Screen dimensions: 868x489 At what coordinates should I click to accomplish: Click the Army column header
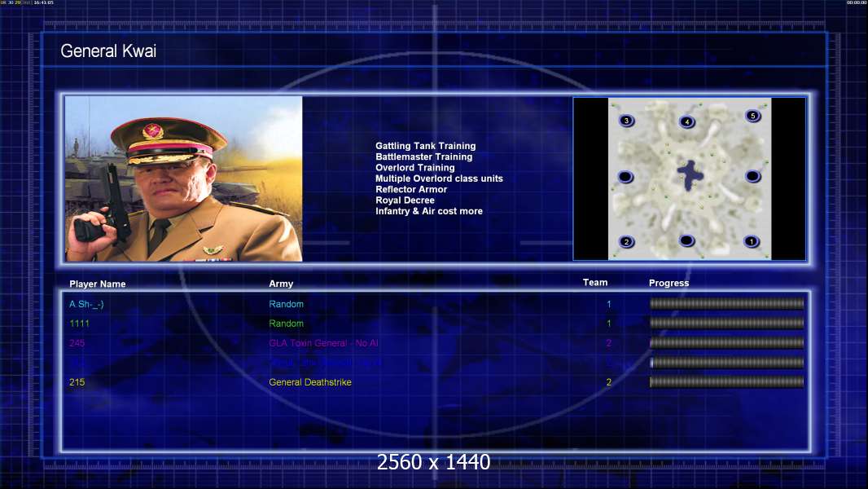click(x=281, y=284)
